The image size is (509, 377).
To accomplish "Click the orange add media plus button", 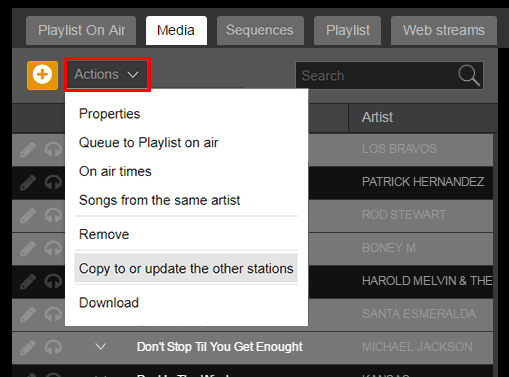I will [42, 75].
